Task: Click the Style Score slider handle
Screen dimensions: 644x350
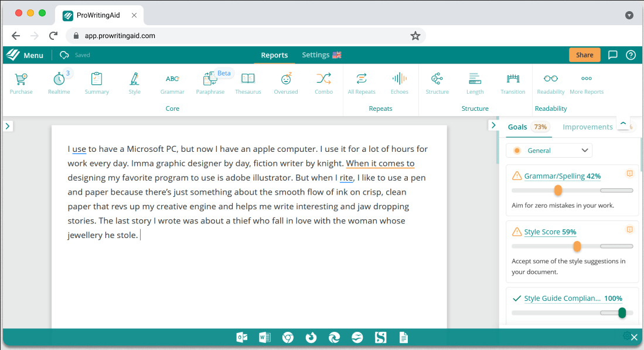Action: [x=577, y=246]
